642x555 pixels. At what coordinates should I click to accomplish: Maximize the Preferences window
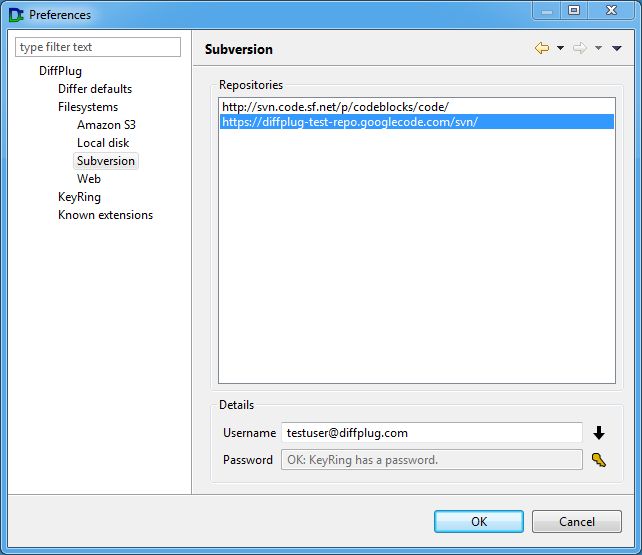574,10
